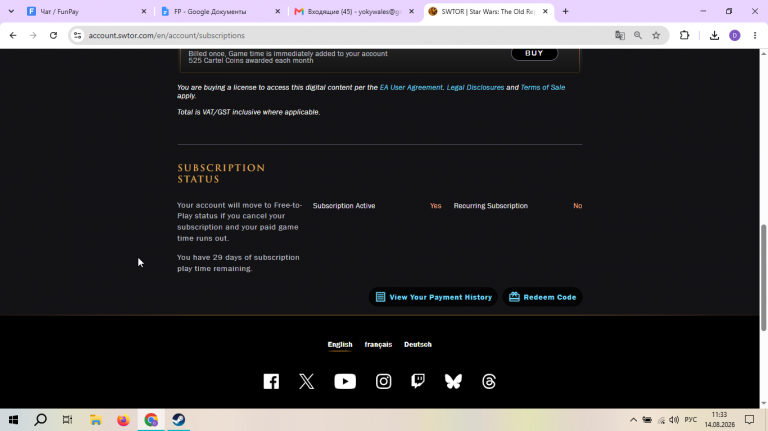Open the Windows notification center
Screen dimensions: 768x431
749,420
